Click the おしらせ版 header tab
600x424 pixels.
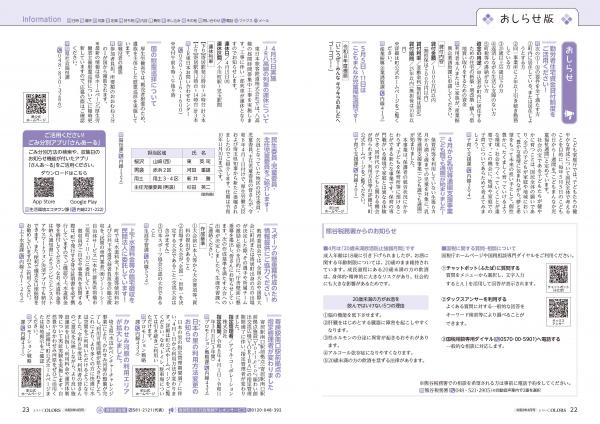tap(527, 18)
